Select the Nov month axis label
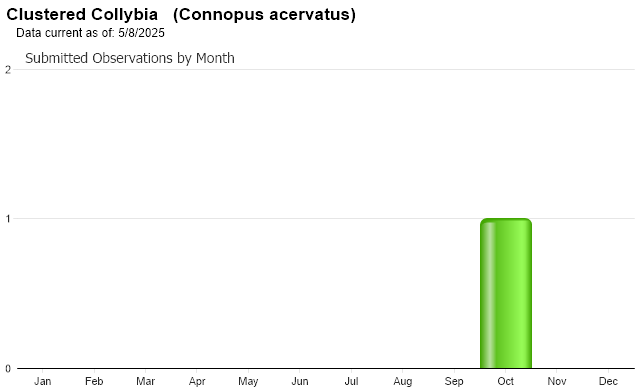Image resolution: width=640 pixels, height=390 pixels. [x=557, y=381]
